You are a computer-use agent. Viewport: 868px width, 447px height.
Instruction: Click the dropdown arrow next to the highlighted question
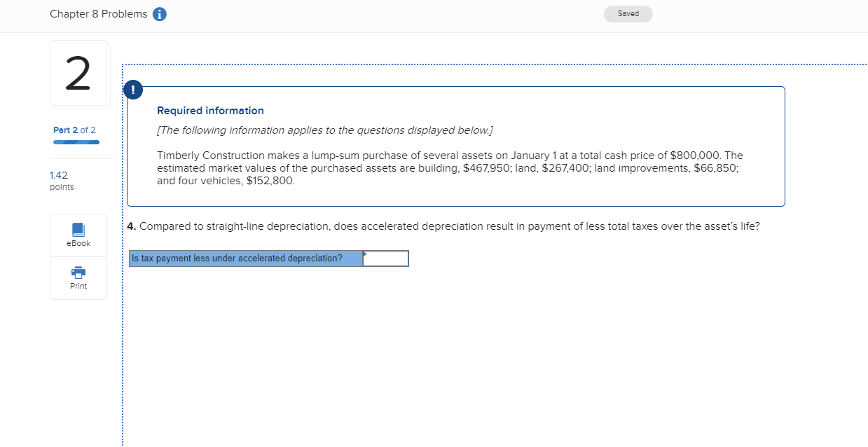point(364,255)
